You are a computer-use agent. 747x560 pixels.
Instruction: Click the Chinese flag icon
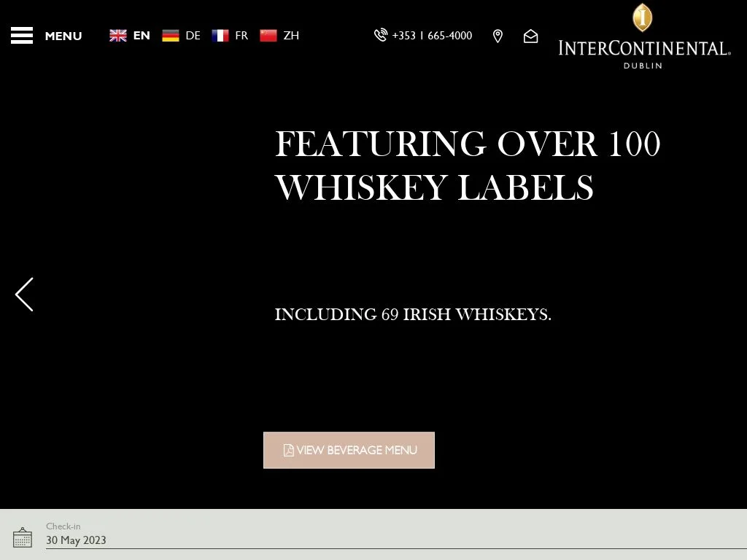[268, 36]
